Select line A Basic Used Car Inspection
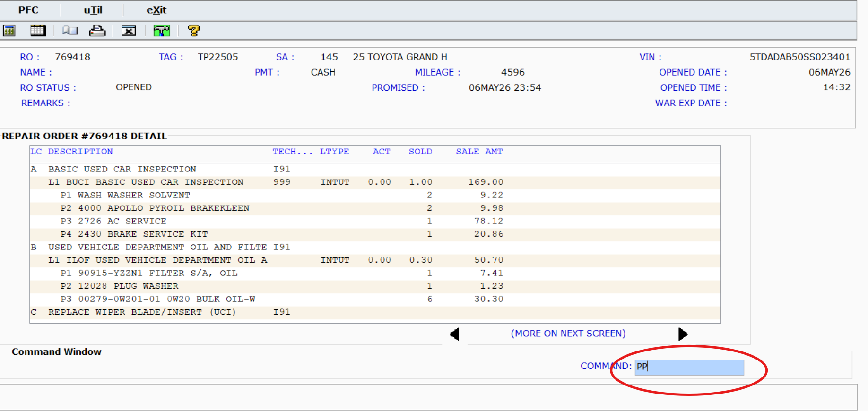This screenshot has width=868, height=411. [375, 169]
